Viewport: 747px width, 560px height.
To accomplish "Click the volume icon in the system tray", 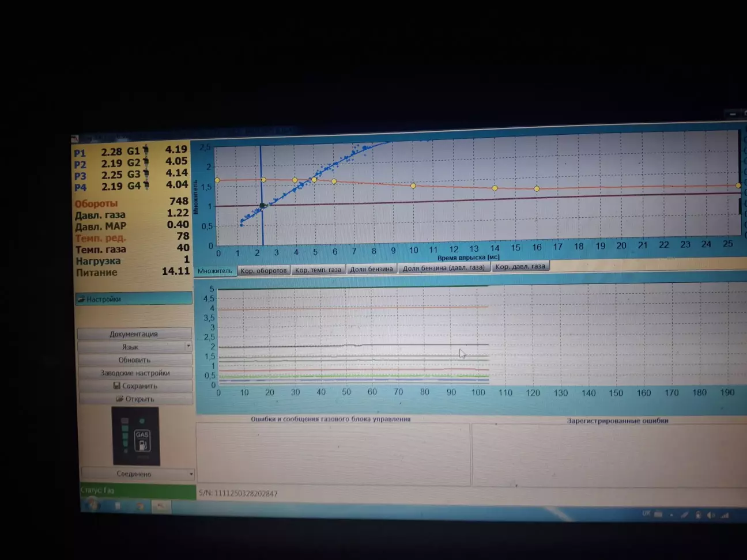I will click(711, 515).
